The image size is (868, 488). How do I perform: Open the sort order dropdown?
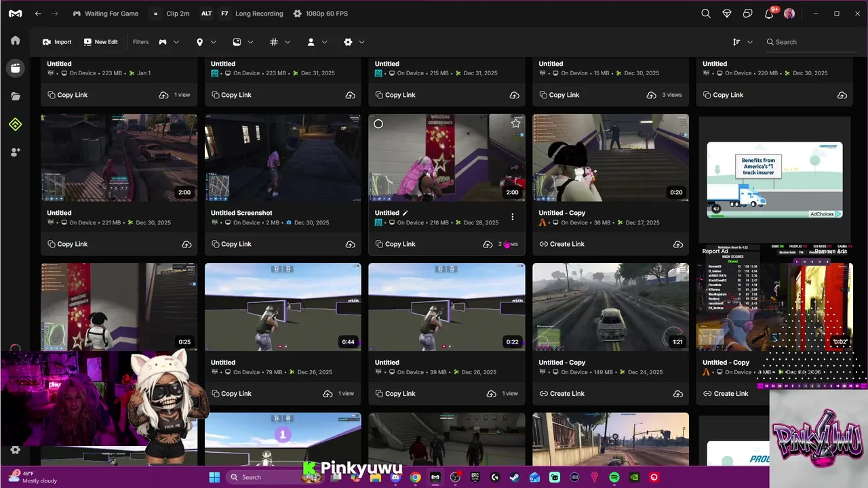point(743,42)
